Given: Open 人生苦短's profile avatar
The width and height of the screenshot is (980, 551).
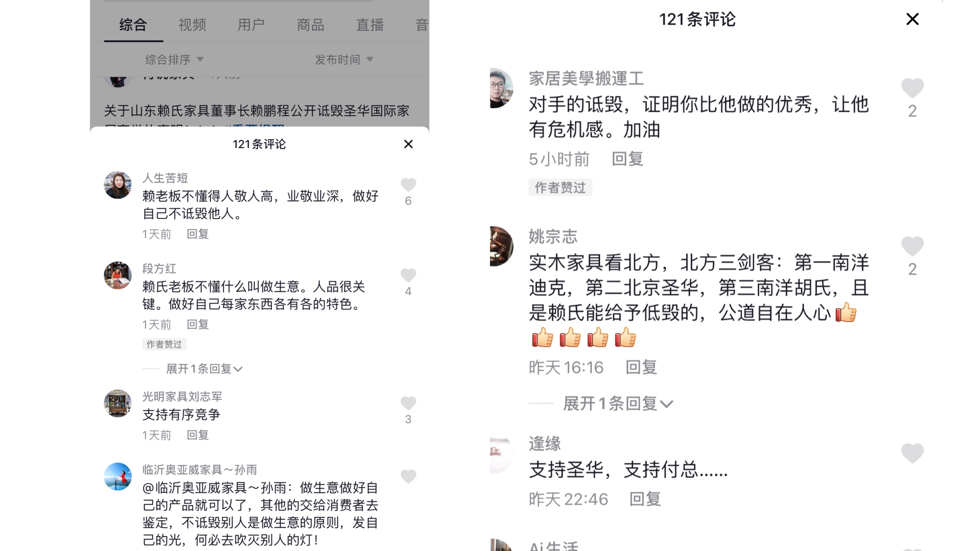Looking at the screenshot, I should point(118,185).
